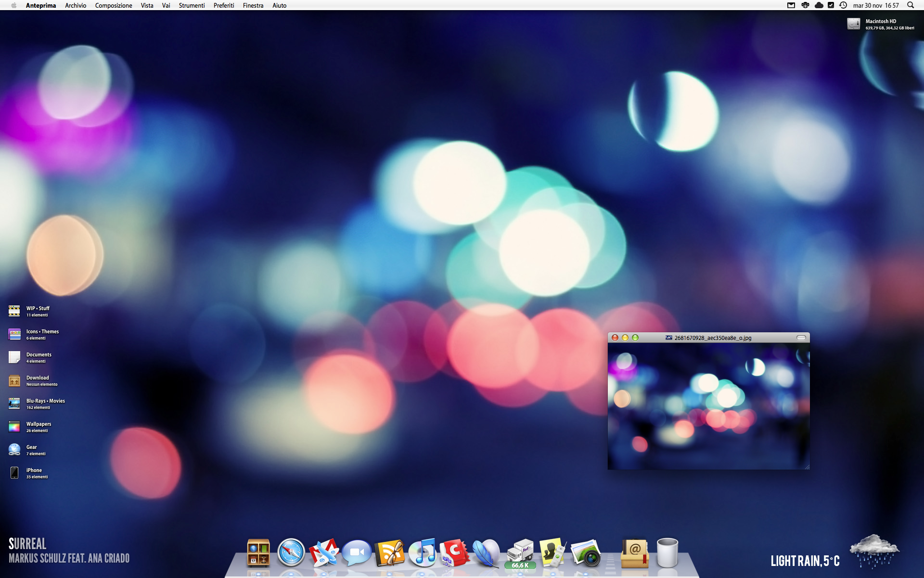Open the Archivio menu
The image size is (924, 578).
tap(76, 5)
